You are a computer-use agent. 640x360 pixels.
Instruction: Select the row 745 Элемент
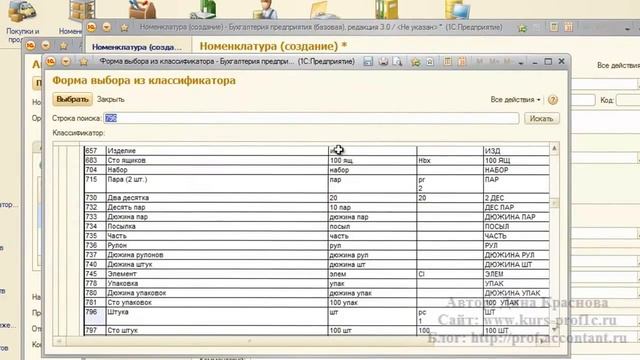[x=316, y=274]
